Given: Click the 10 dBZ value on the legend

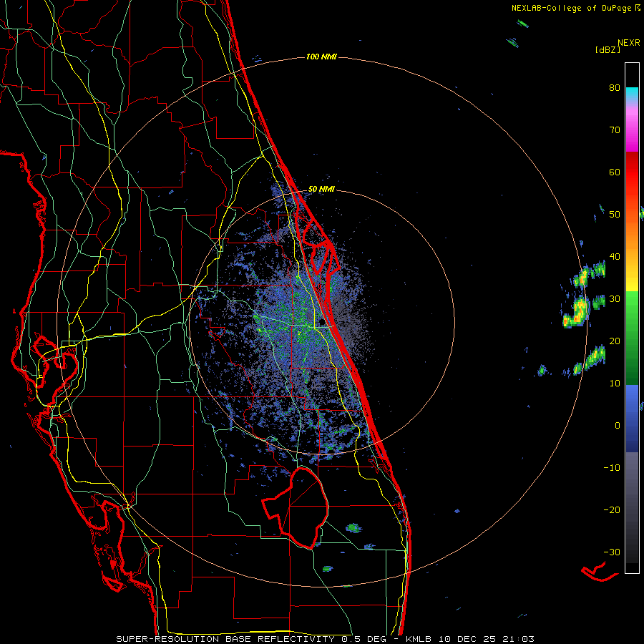Looking at the screenshot, I should tap(615, 384).
